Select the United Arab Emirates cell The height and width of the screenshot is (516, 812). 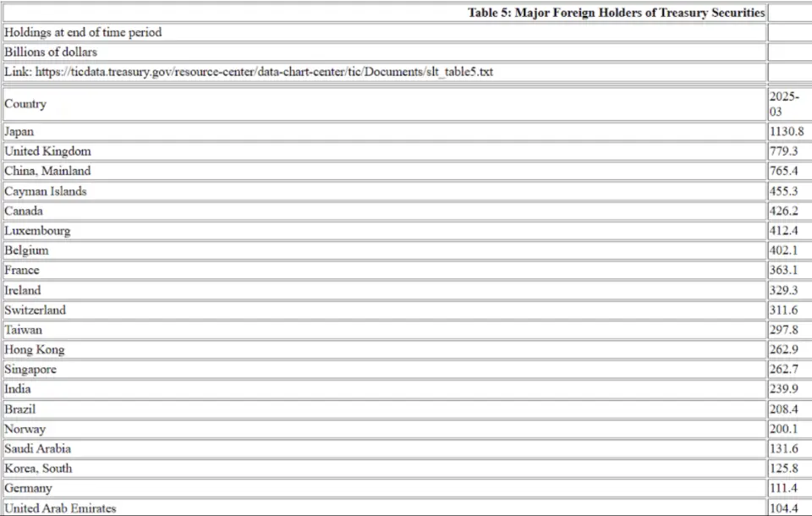[385, 508]
